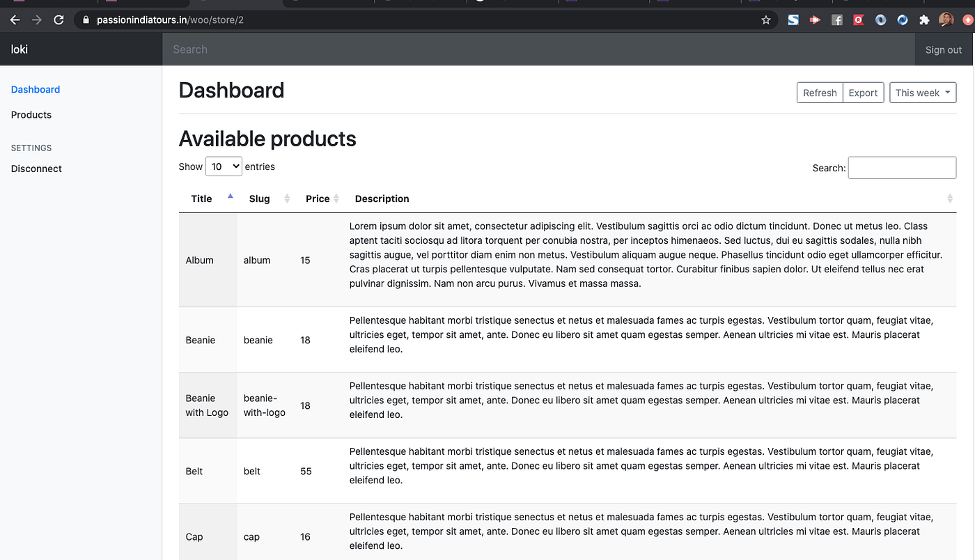
Task: Click the Beanie title cell
Action: coord(208,340)
